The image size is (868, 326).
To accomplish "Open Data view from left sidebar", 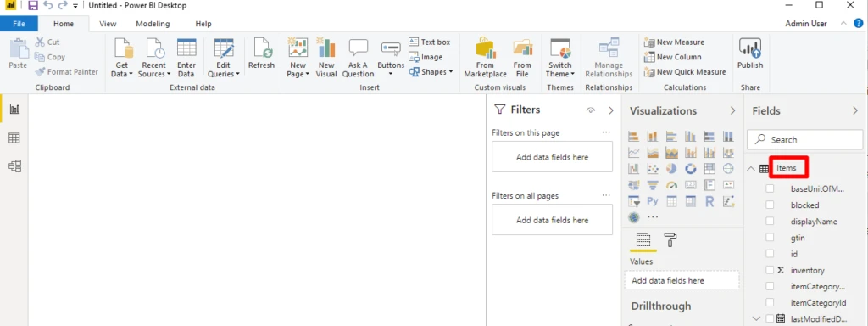I will pyautogui.click(x=15, y=138).
